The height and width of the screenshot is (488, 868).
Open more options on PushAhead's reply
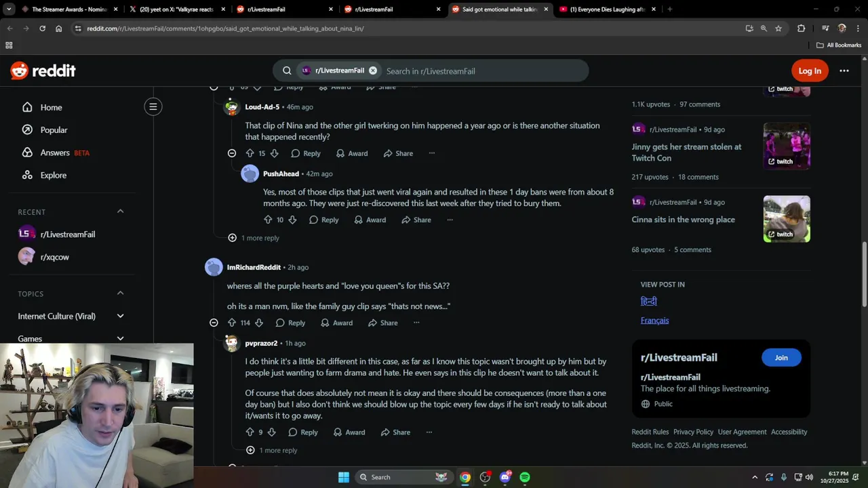(450, 220)
